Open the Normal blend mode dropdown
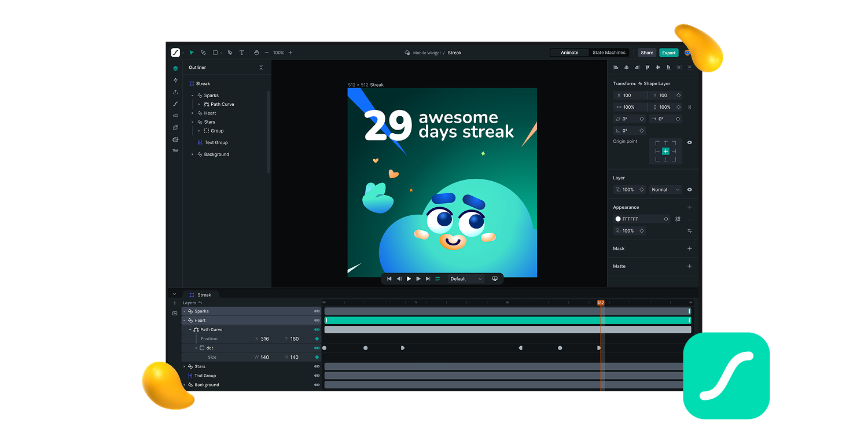Image resolution: width=868 pixels, height=434 pixels. pyautogui.click(x=665, y=190)
